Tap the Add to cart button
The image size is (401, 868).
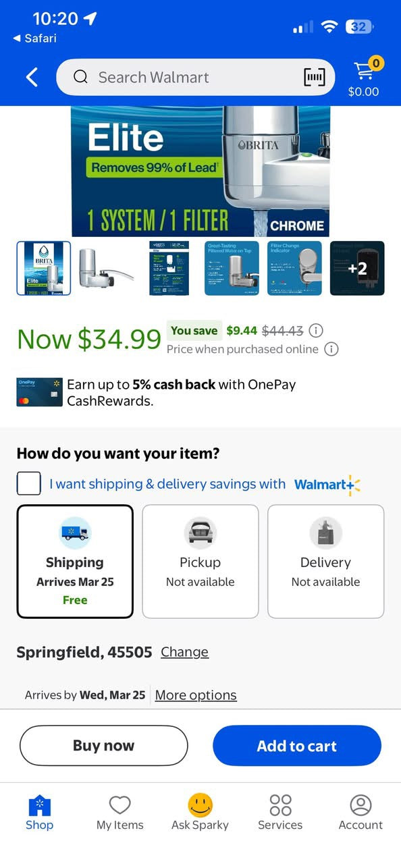point(297,746)
